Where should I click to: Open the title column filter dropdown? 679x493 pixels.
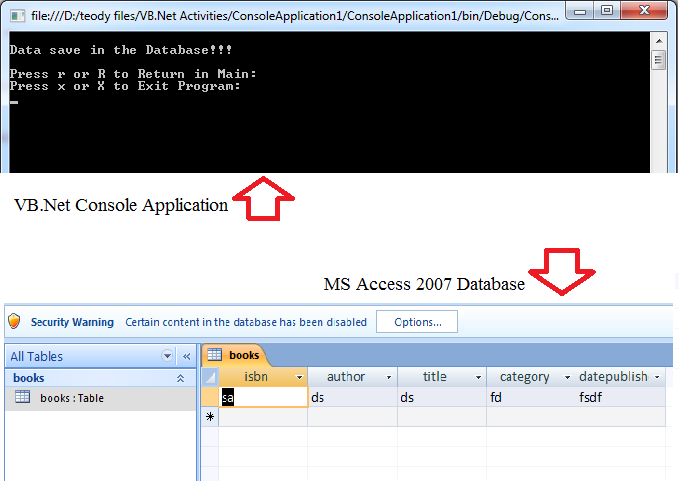click(478, 377)
